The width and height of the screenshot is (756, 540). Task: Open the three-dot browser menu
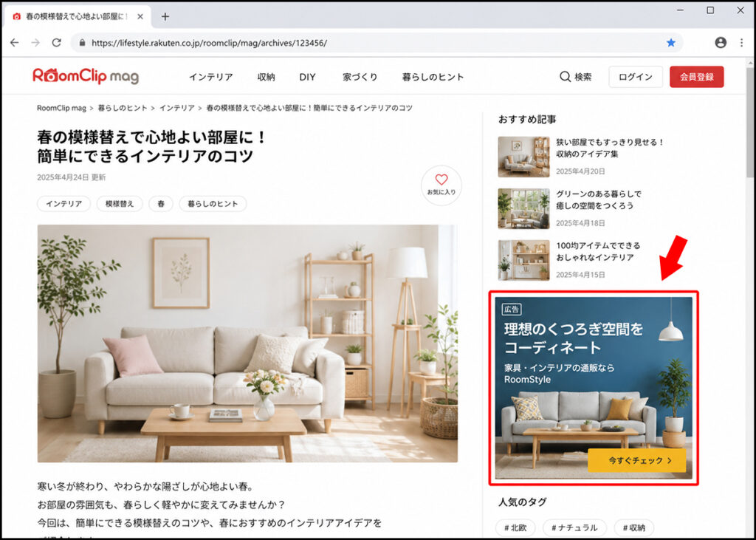741,42
